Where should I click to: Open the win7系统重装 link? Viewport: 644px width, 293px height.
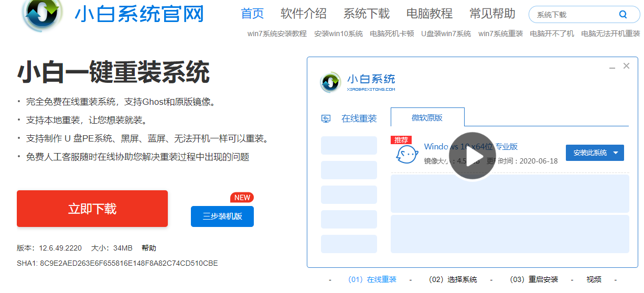[x=501, y=34]
